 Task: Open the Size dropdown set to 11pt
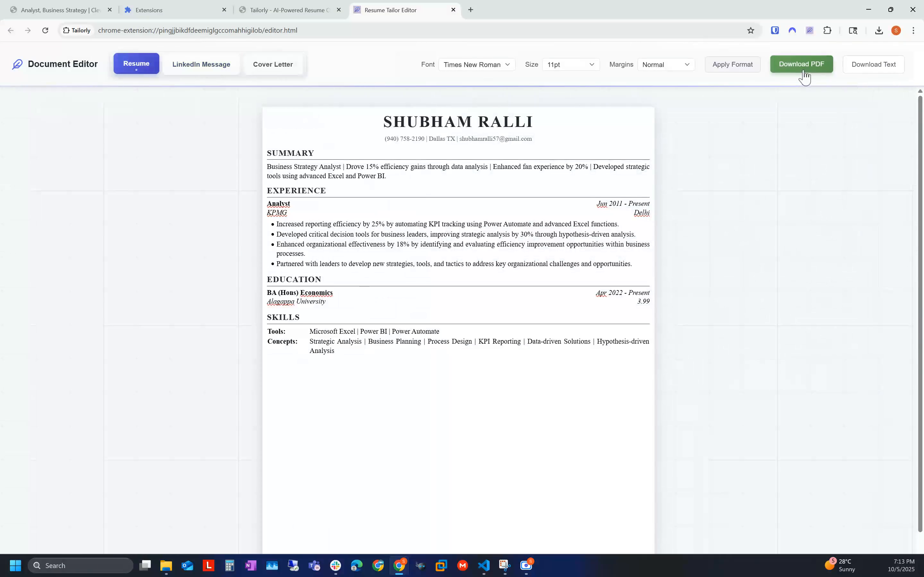pos(571,64)
